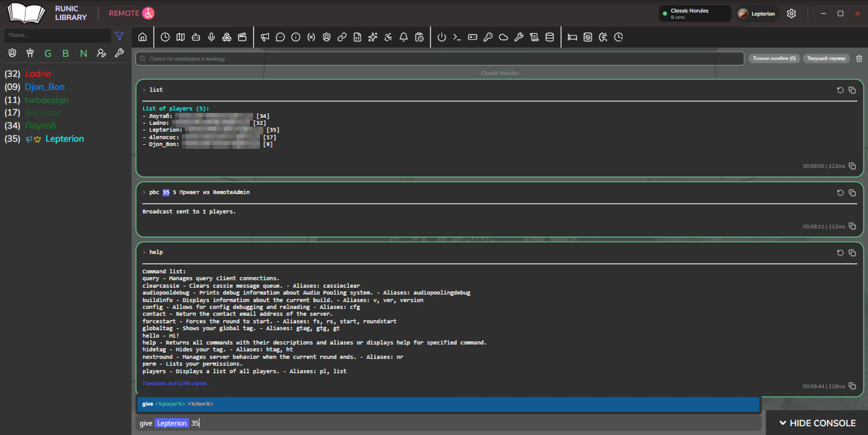The height and width of the screenshot is (435, 868).
Task: Select the robot icon in toolbar
Action: 196,37
